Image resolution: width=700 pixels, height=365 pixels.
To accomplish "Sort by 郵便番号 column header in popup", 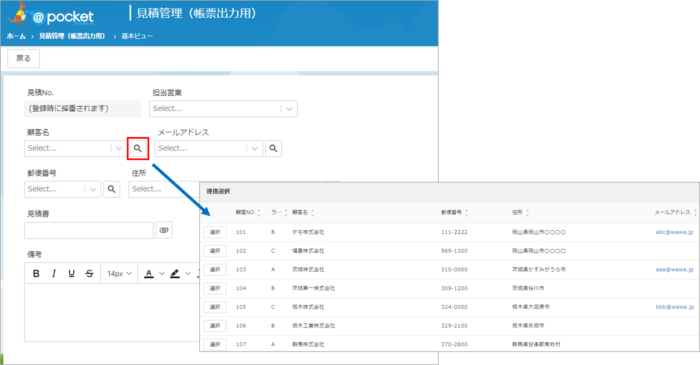I will click(x=454, y=212).
